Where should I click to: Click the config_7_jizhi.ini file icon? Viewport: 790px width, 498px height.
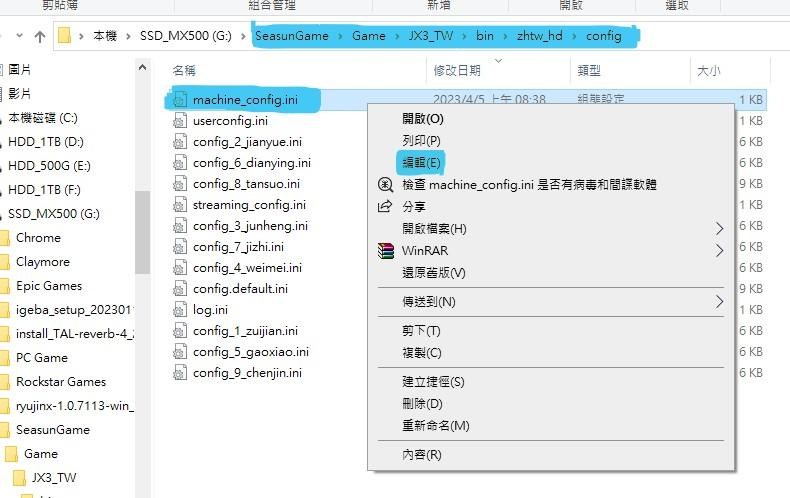pyautogui.click(x=180, y=246)
